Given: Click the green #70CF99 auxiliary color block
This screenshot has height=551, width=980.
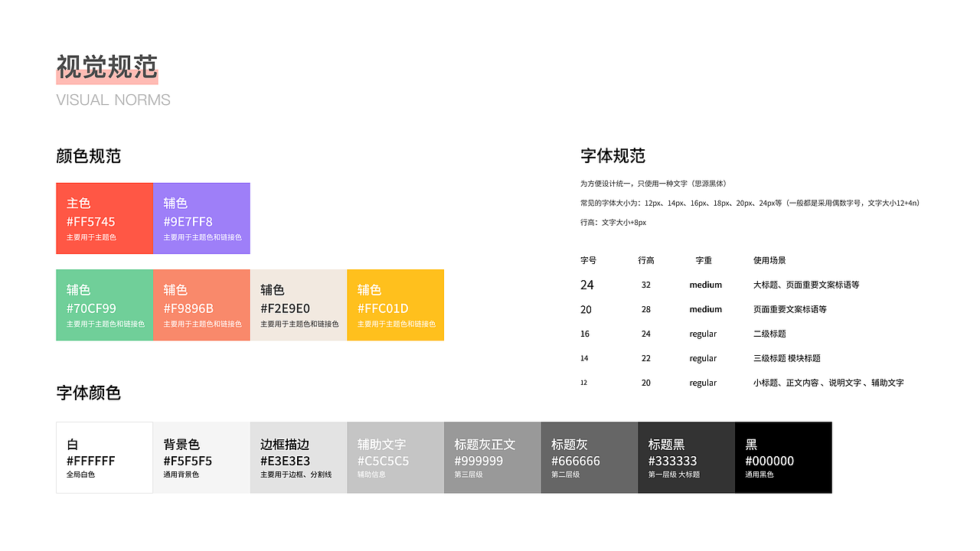Looking at the screenshot, I should pyautogui.click(x=104, y=305).
